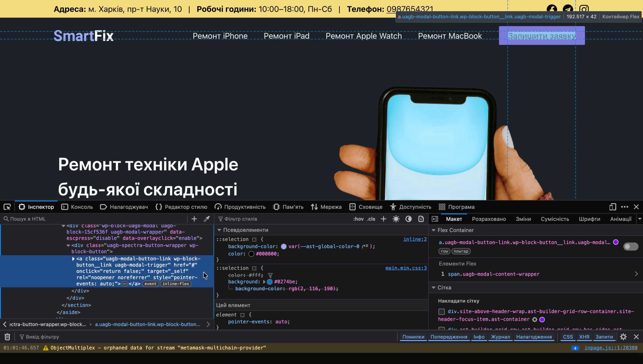Pick a color with the eyedropper icon
This screenshot has width=643, height=364.
tap(206, 219)
